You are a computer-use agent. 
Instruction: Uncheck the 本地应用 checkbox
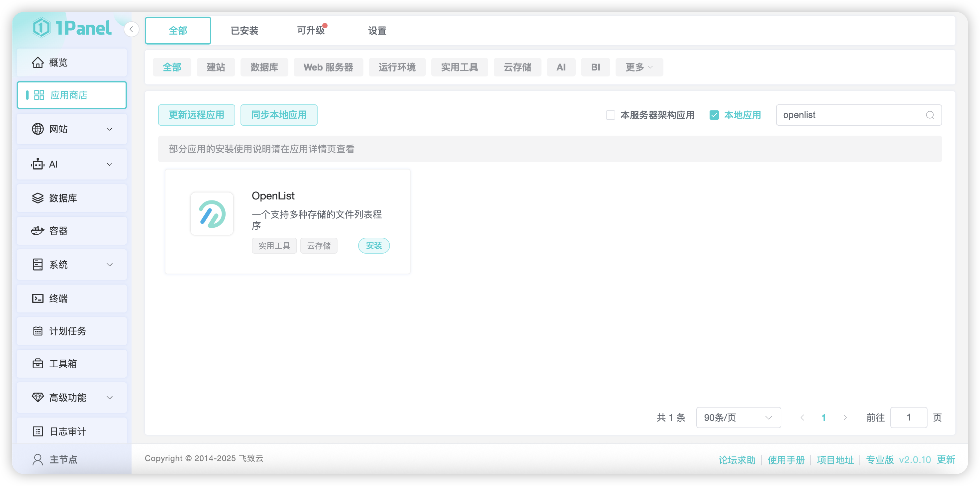[715, 115]
